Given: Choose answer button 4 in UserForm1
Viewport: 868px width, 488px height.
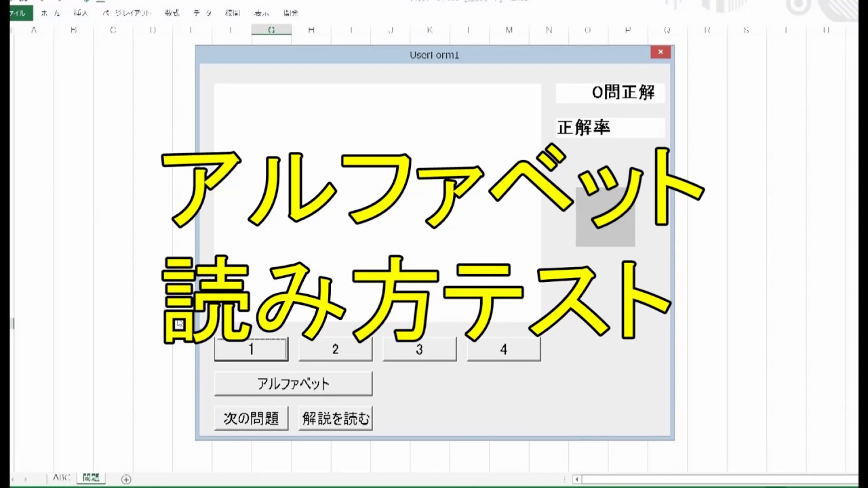Looking at the screenshot, I should tap(503, 349).
